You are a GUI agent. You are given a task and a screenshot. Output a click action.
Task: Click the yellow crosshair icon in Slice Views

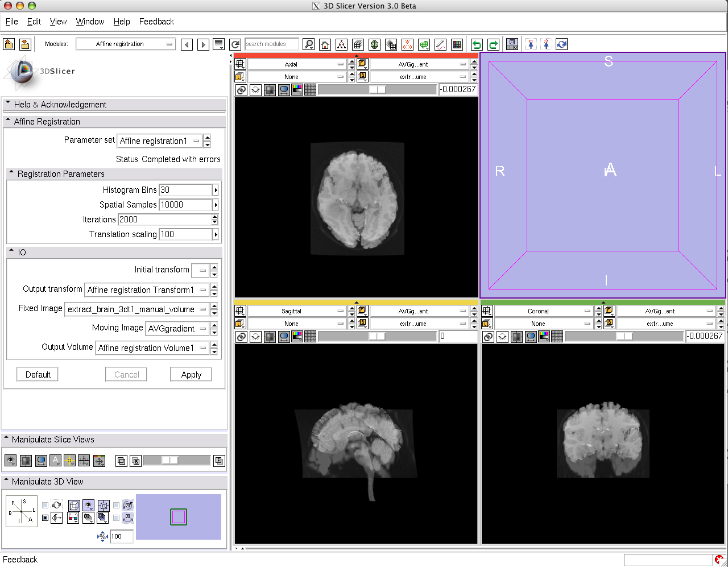pos(70,461)
